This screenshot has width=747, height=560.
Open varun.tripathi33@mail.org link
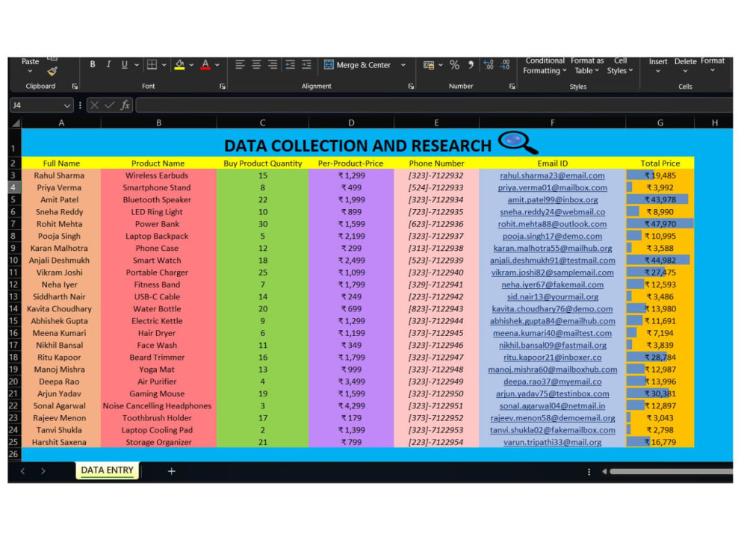click(x=552, y=442)
